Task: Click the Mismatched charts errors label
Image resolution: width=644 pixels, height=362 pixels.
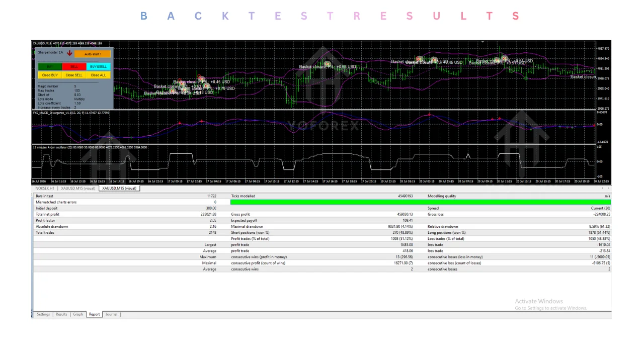Action: click(x=56, y=202)
